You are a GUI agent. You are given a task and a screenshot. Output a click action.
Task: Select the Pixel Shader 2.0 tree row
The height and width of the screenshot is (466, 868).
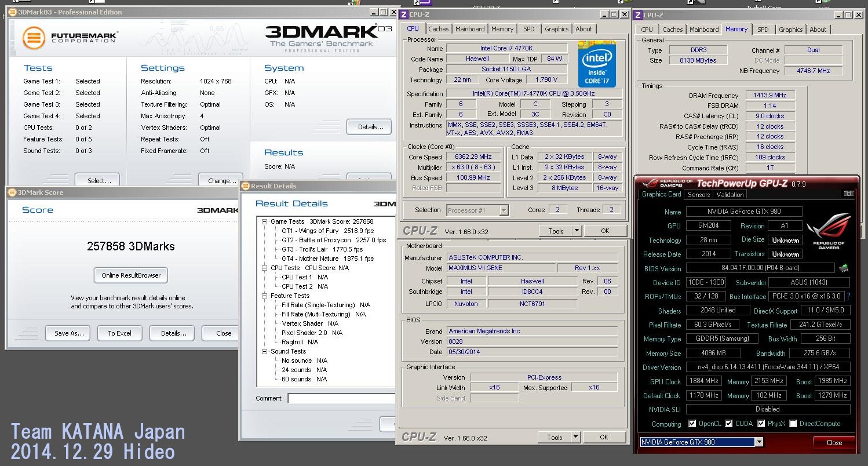312,333
